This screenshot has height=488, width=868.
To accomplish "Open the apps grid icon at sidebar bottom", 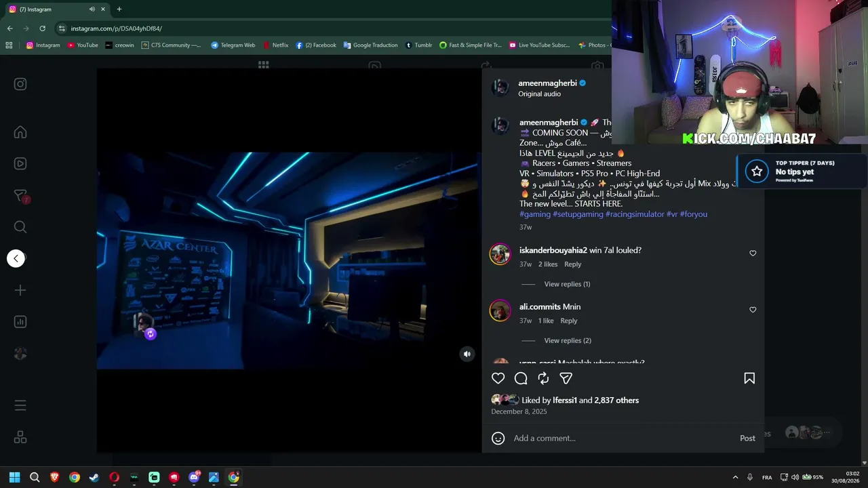I will point(20,437).
